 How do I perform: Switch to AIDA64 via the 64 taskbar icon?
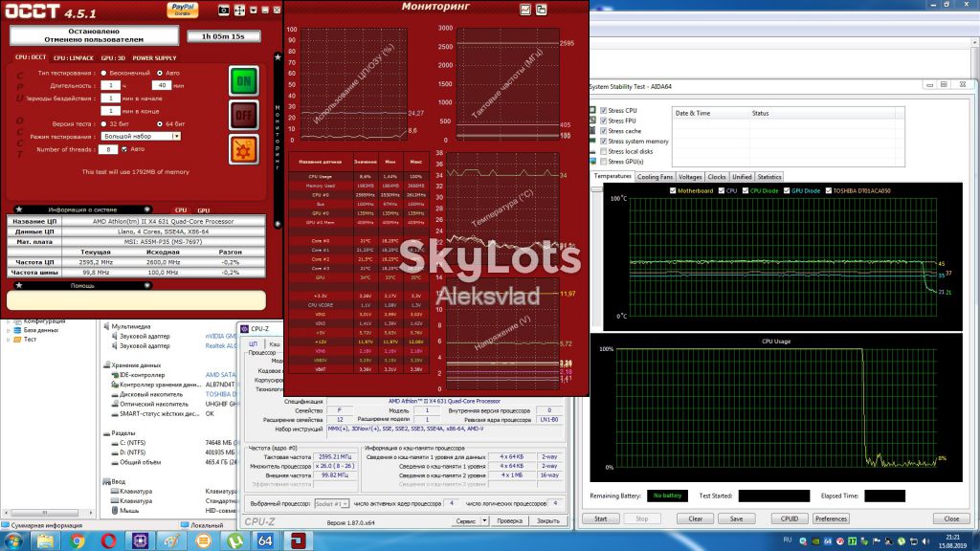click(266, 540)
